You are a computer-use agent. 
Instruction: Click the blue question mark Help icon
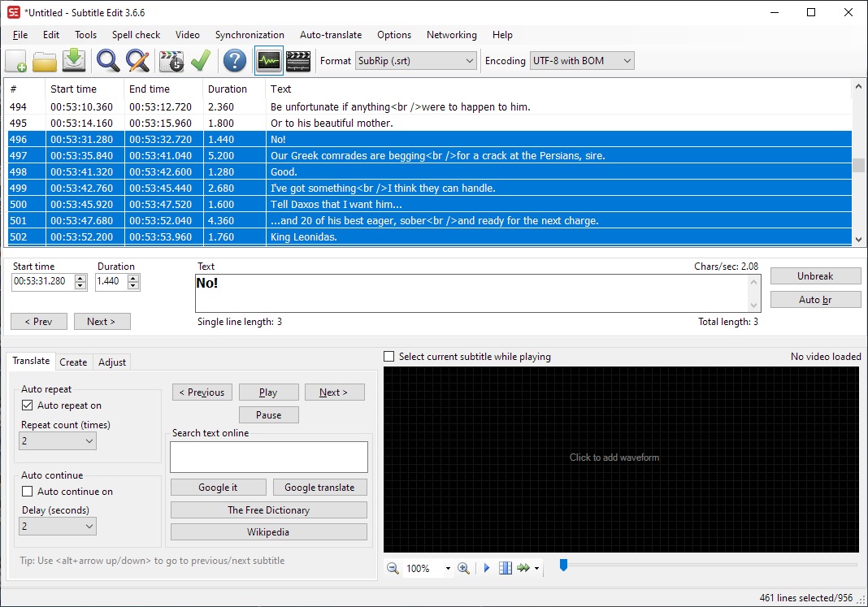(x=235, y=61)
